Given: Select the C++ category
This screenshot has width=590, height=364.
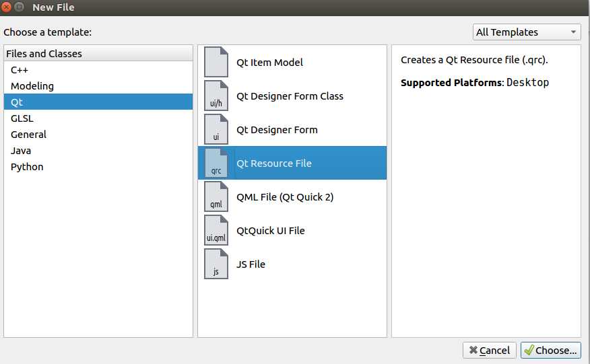Looking at the screenshot, I should [x=98, y=70].
